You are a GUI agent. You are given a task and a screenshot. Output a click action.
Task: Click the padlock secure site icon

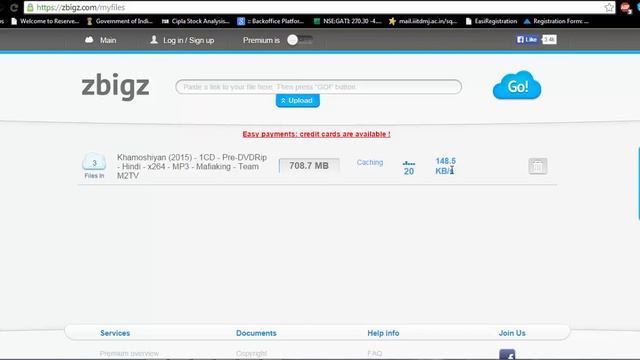click(30, 7)
